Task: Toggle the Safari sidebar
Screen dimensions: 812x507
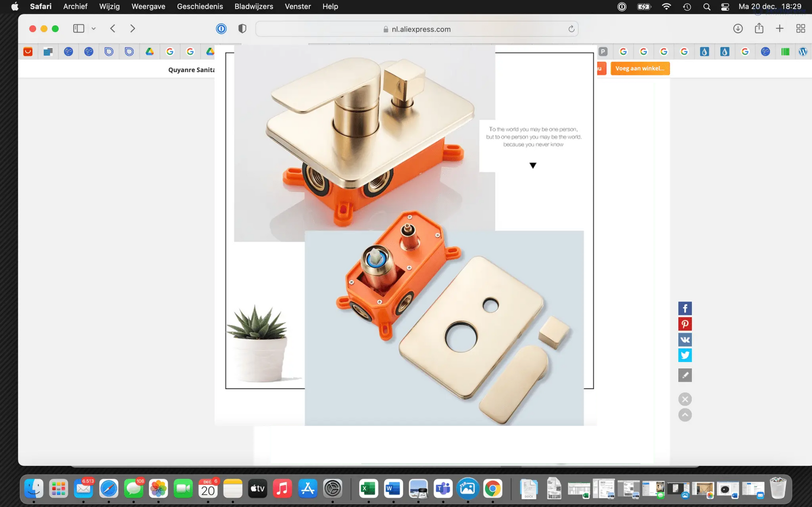Action: click(78, 28)
